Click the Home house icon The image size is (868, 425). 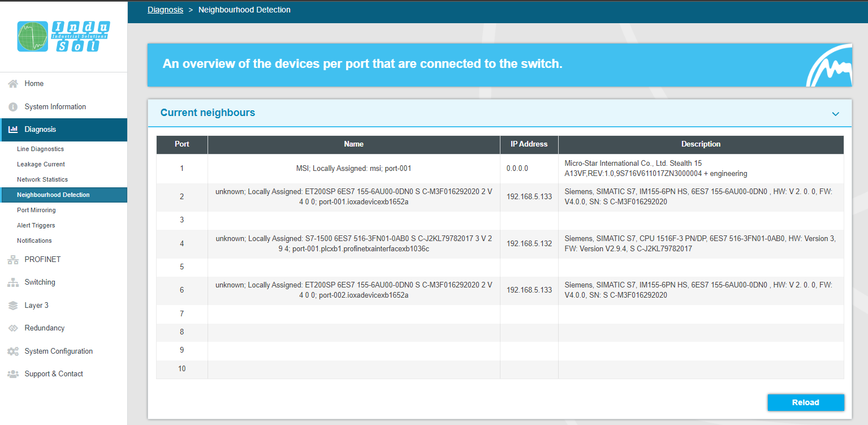pos(13,84)
